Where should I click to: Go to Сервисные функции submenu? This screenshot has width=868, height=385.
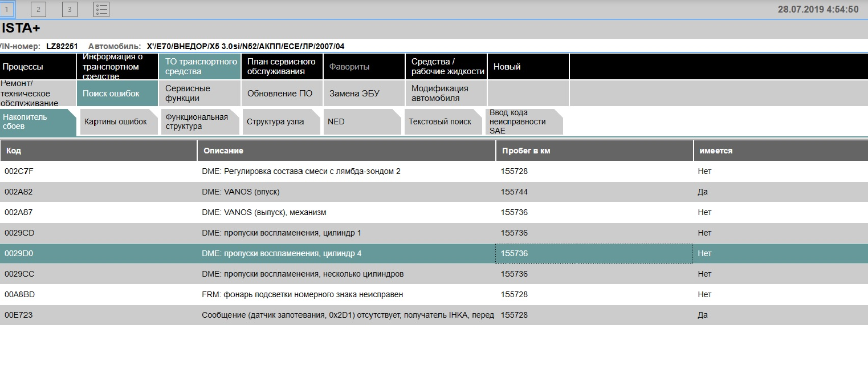tap(199, 93)
